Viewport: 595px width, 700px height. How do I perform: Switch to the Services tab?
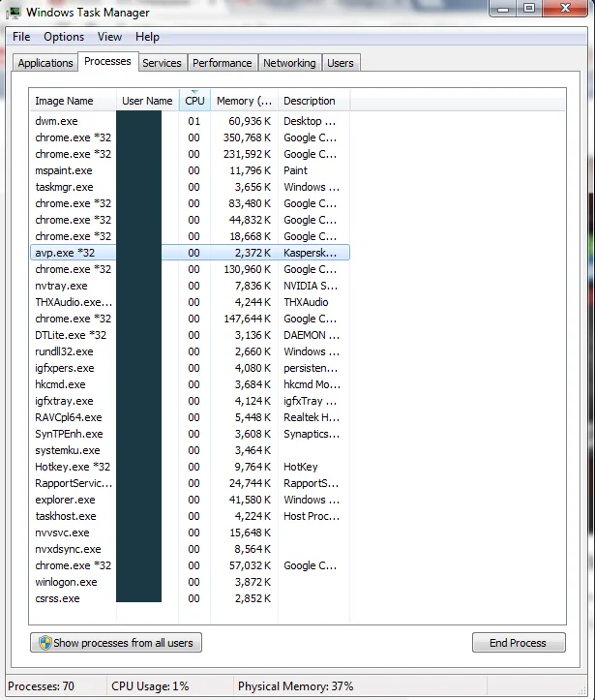[162, 63]
